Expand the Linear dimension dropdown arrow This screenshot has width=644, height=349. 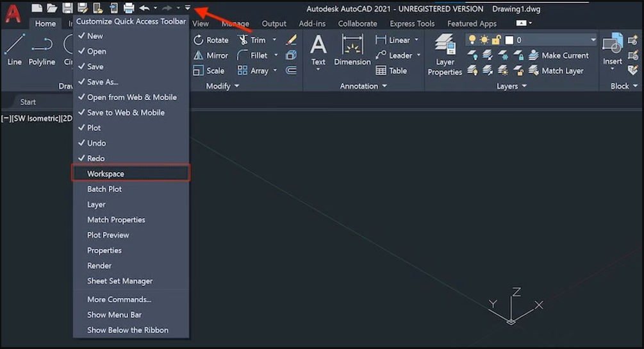(417, 40)
